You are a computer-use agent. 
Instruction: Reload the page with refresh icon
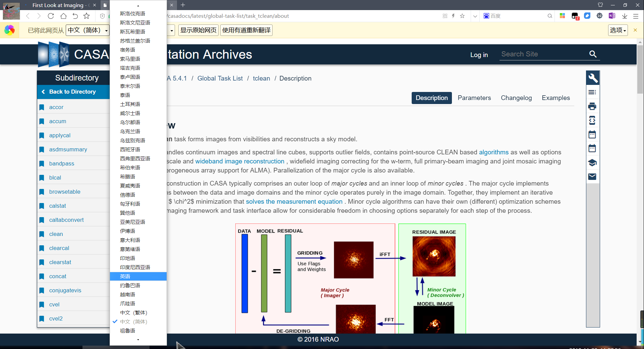(51, 16)
